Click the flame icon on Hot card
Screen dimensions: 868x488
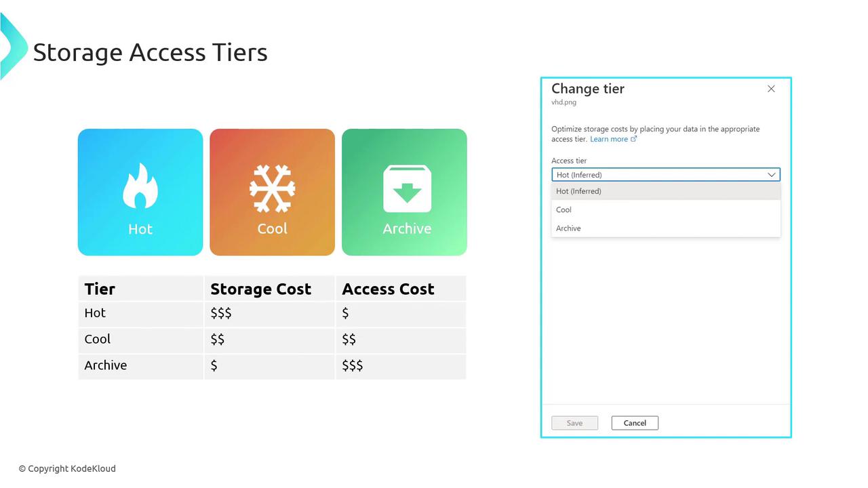140,185
